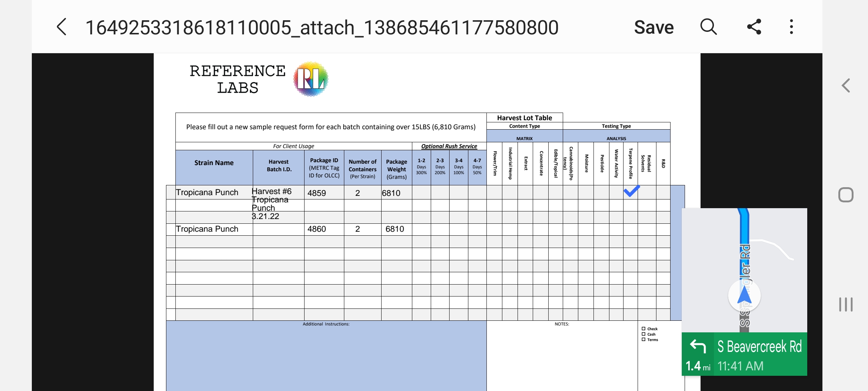Select the Package ID cell 4859
This screenshot has width=868, height=391.
(x=324, y=193)
